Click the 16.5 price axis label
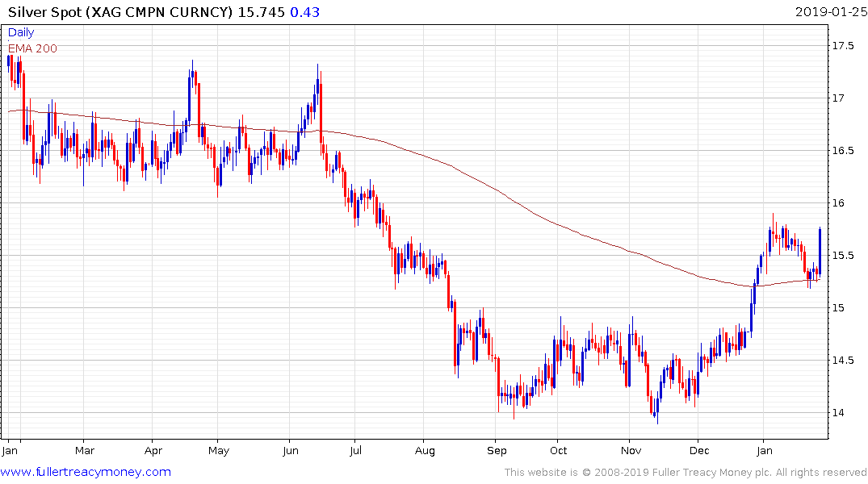Screen dimensions: 868x484 coord(842,151)
